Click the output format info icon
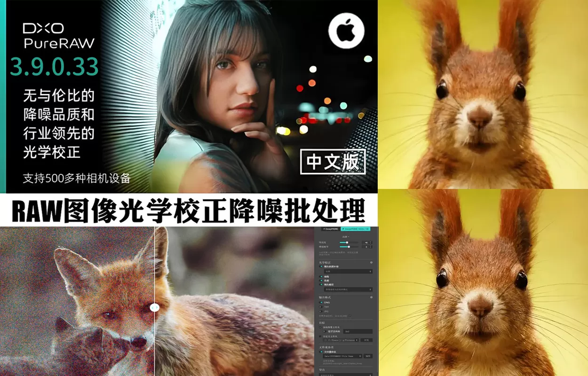Screen dimensions: 588x376 [x=371, y=298]
